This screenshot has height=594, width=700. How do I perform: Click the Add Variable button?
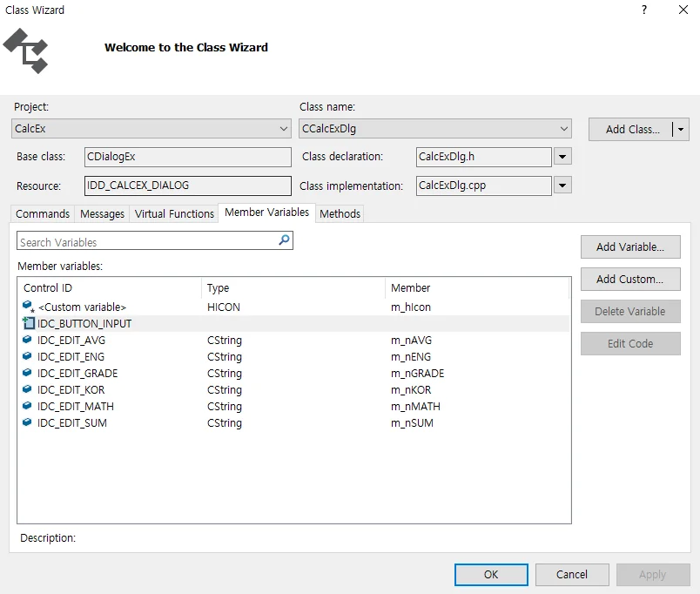(x=630, y=247)
